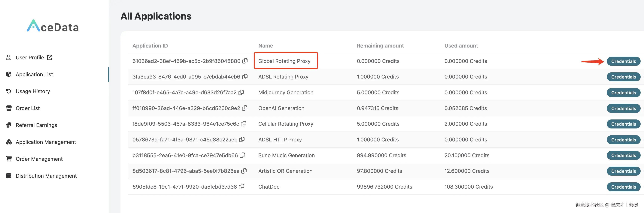This screenshot has height=213, width=644.
Task: View Credentials for Global Rotating Proxy
Action: (623, 61)
